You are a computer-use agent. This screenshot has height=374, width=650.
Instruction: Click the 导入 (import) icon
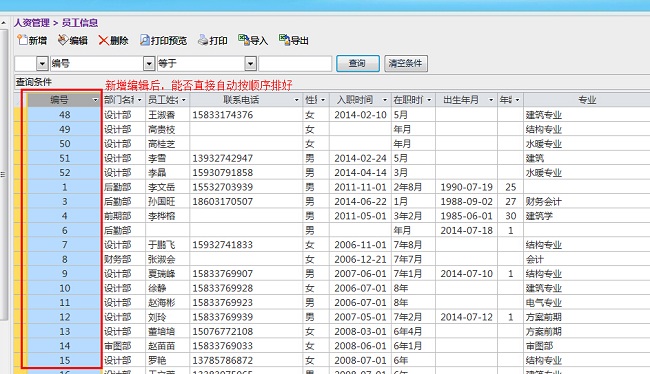(x=243, y=40)
